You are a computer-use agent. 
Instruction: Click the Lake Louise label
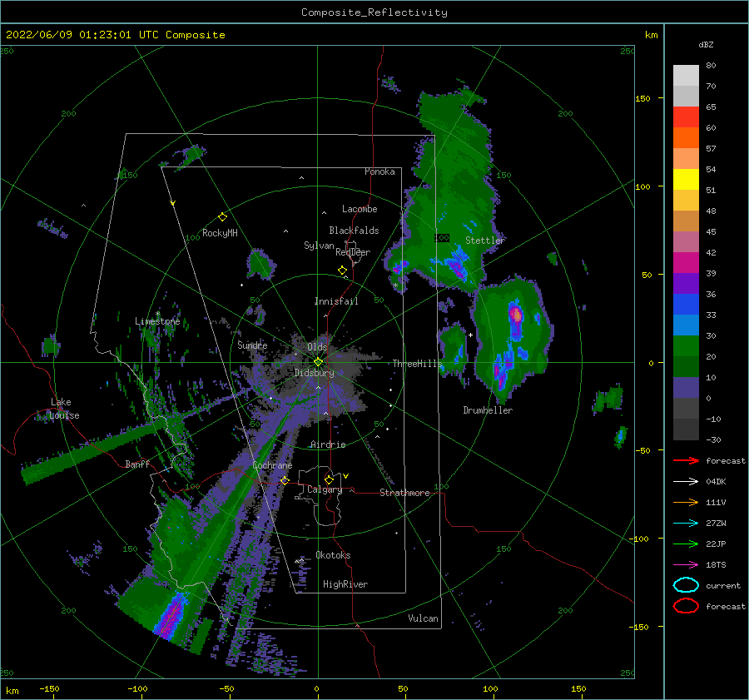point(64,409)
